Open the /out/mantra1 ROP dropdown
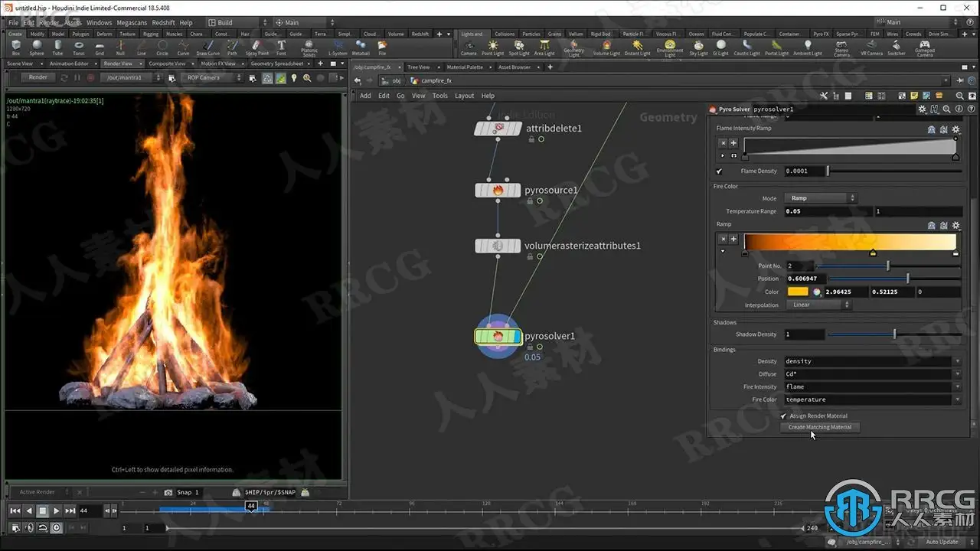This screenshot has width=980, height=551. (x=133, y=77)
